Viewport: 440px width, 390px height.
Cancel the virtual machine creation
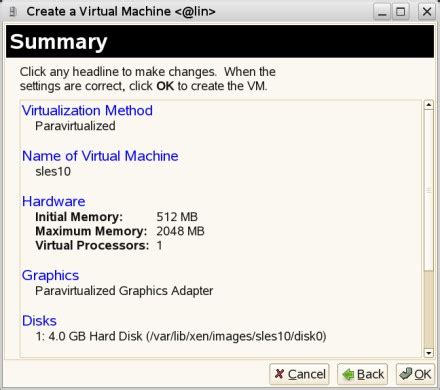(299, 374)
